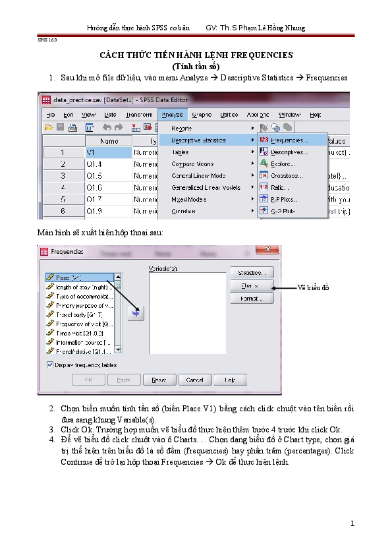
Task: Open the File menu
Action: (51, 115)
